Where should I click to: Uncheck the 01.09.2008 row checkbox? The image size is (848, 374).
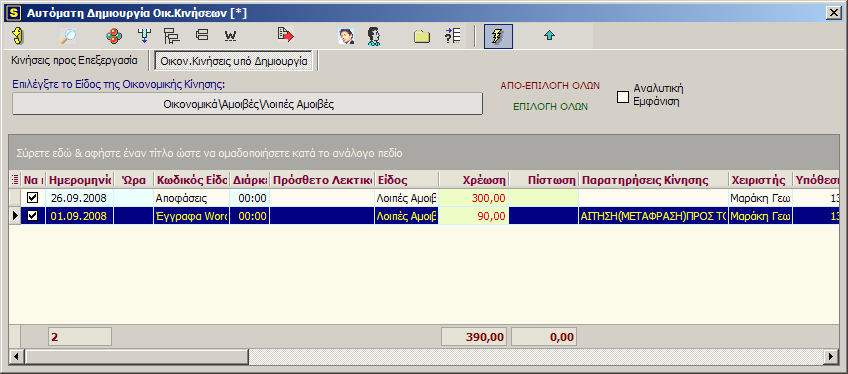(x=33, y=216)
